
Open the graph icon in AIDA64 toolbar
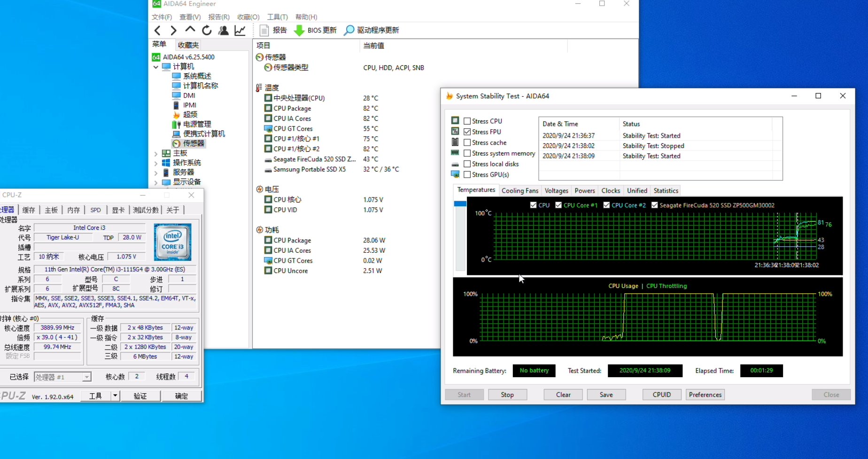[240, 31]
